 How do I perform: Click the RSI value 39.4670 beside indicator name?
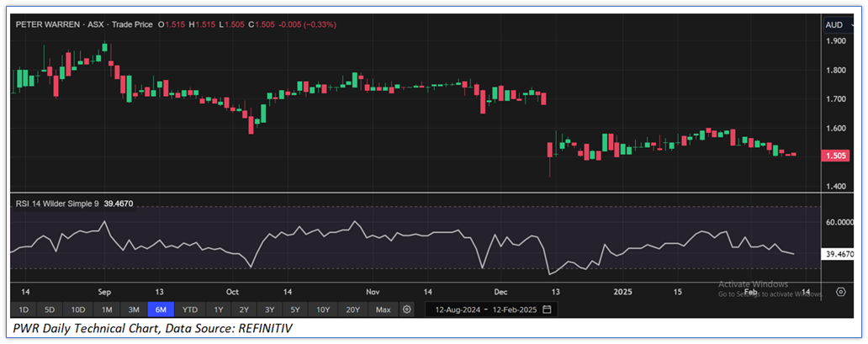(x=118, y=204)
